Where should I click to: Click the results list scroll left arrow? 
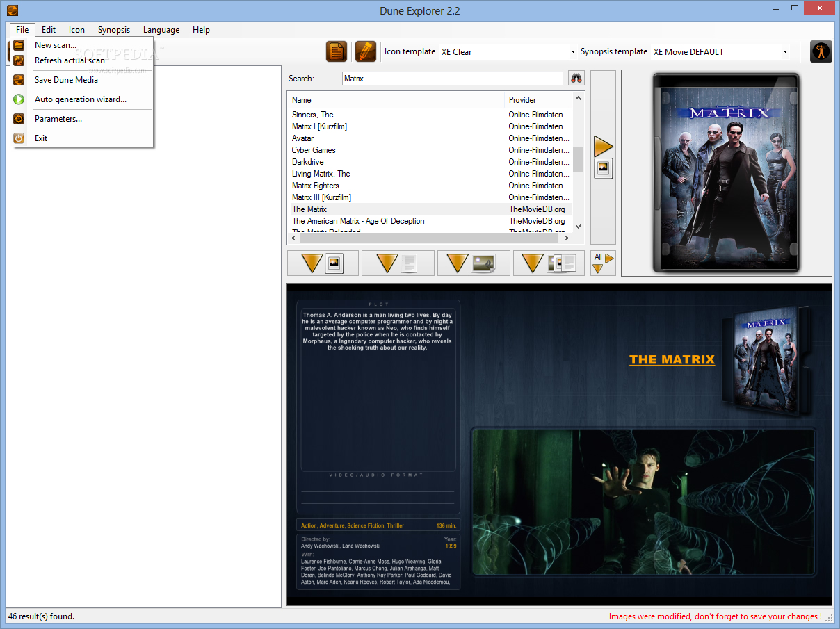click(293, 238)
